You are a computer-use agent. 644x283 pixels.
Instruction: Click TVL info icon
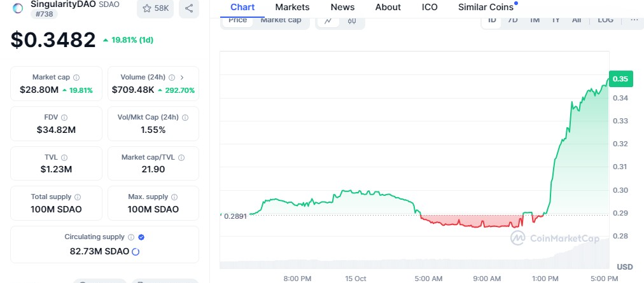click(x=64, y=158)
